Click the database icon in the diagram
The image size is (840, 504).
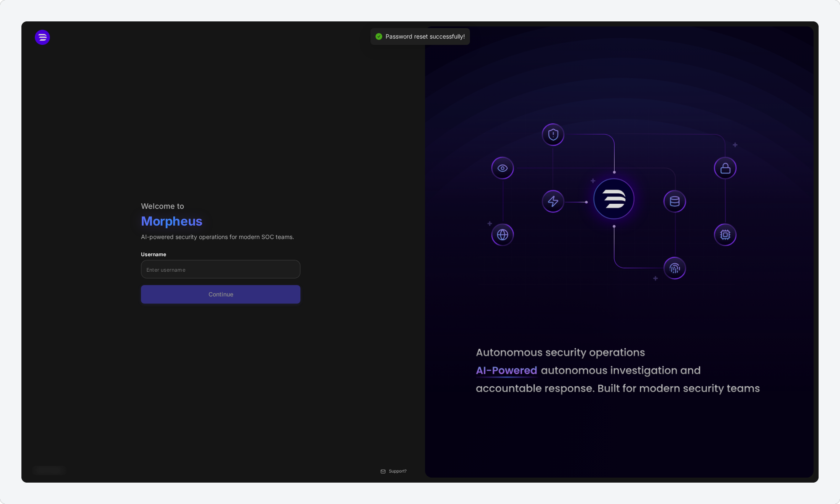[675, 201]
